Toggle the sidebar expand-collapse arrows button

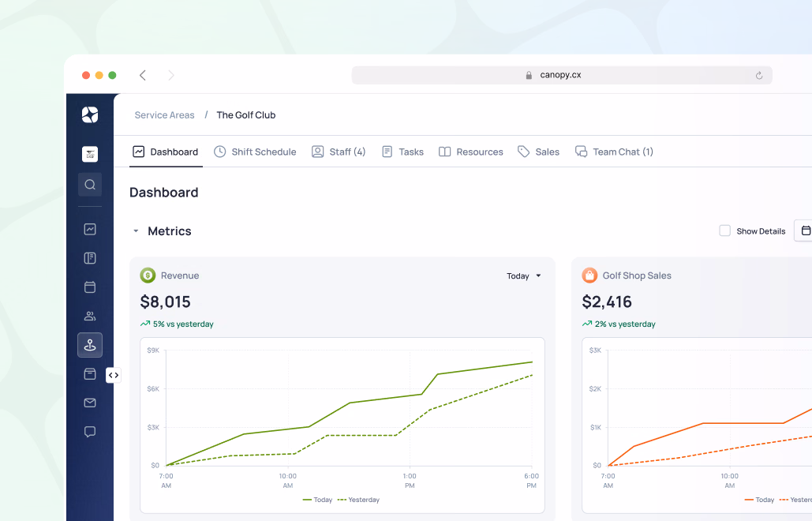point(114,375)
